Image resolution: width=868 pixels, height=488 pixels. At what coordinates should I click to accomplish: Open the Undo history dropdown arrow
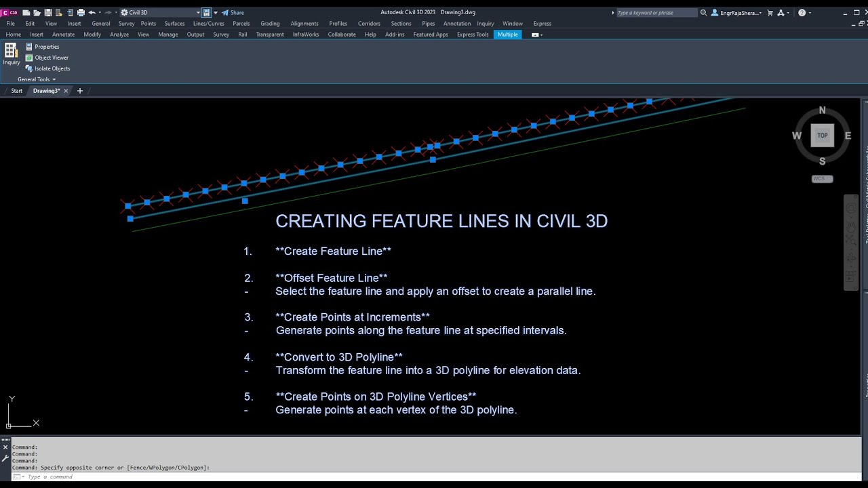[99, 12]
